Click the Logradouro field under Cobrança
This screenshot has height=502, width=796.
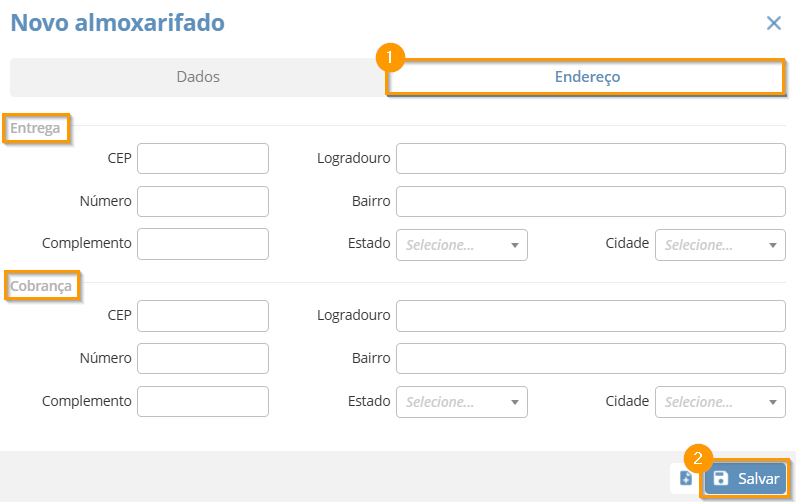tap(590, 316)
